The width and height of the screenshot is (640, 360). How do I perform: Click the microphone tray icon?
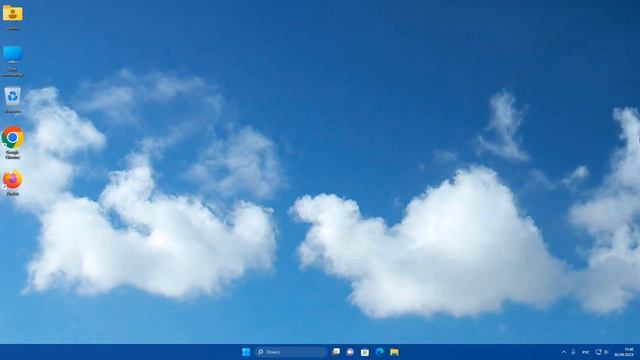573,352
